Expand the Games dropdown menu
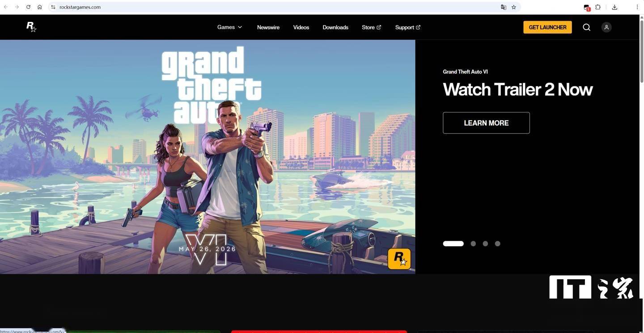This screenshot has width=644, height=333. tap(229, 27)
